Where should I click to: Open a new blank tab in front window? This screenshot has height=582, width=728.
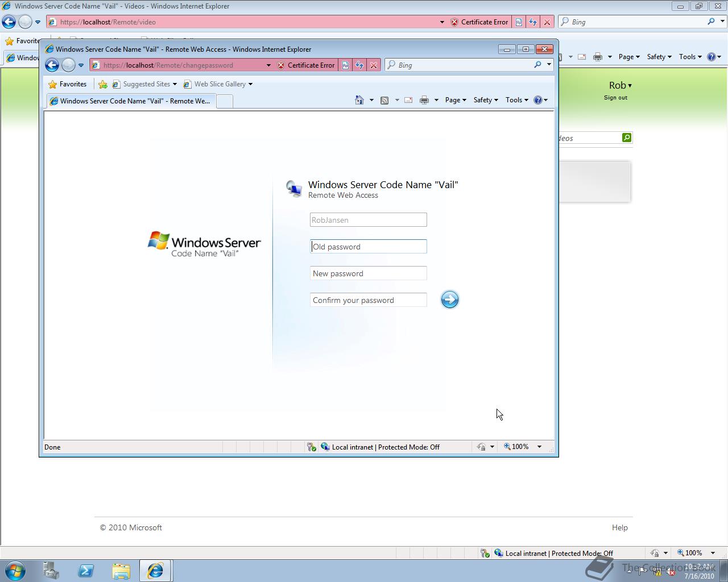click(225, 101)
